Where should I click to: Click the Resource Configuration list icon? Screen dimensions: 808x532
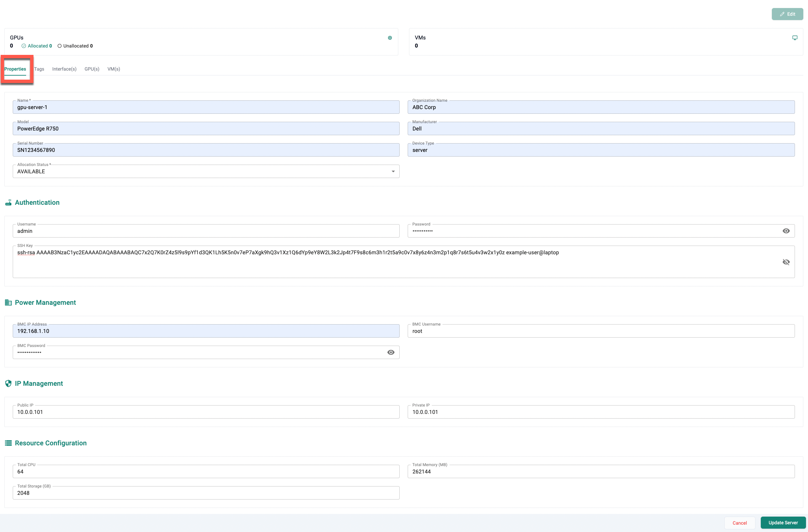click(x=8, y=443)
